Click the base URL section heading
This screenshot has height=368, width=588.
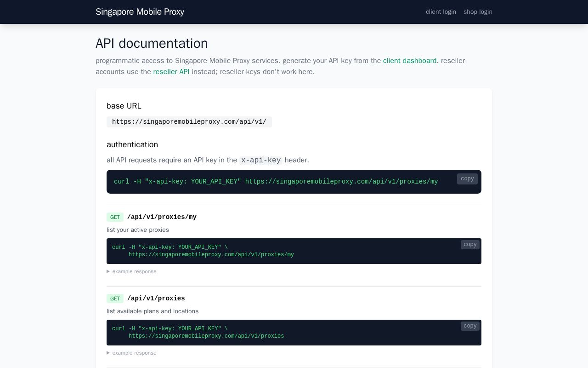124,106
